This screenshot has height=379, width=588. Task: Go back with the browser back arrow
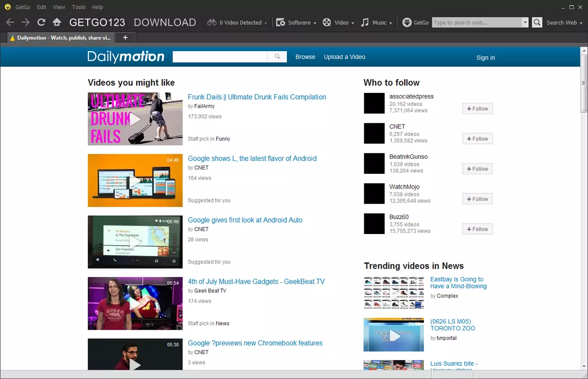[x=10, y=22]
